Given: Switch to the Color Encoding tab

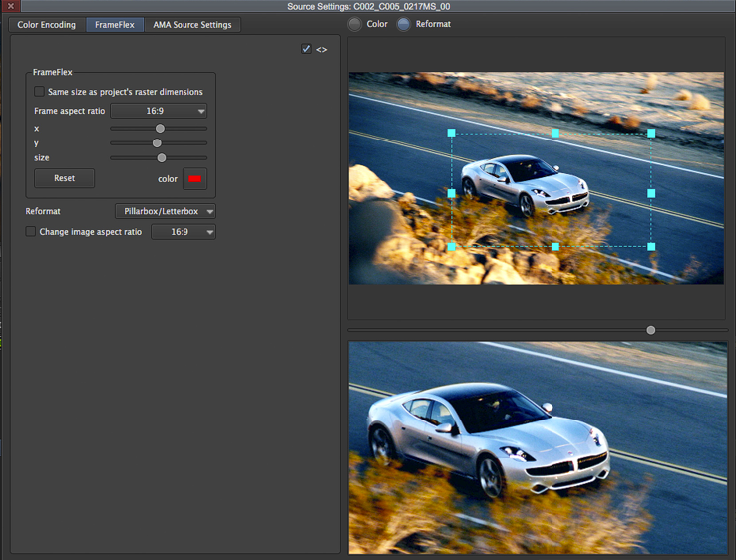Looking at the screenshot, I should pos(47,25).
